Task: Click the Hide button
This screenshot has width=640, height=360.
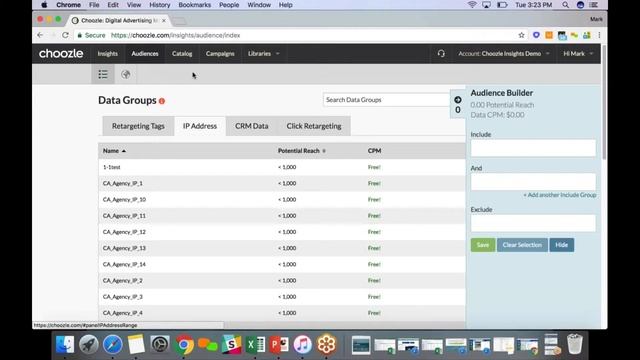Action: coord(562,245)
